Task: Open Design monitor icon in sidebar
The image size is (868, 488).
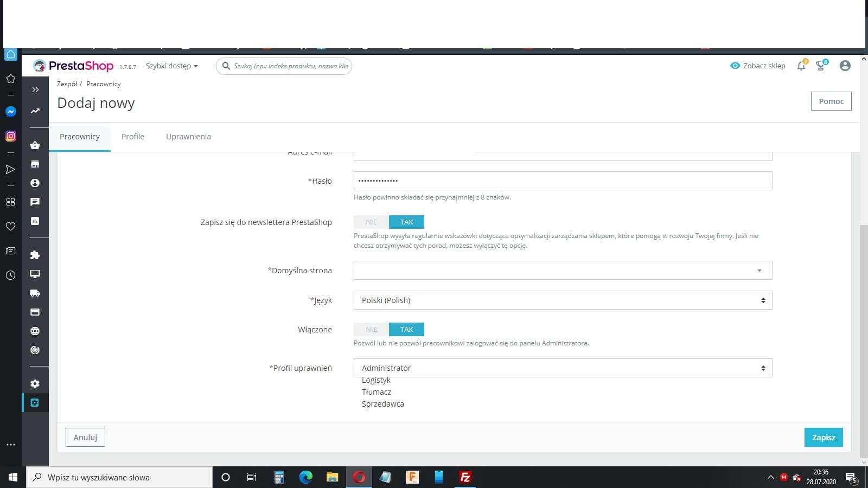Action: tap(35, 274)
